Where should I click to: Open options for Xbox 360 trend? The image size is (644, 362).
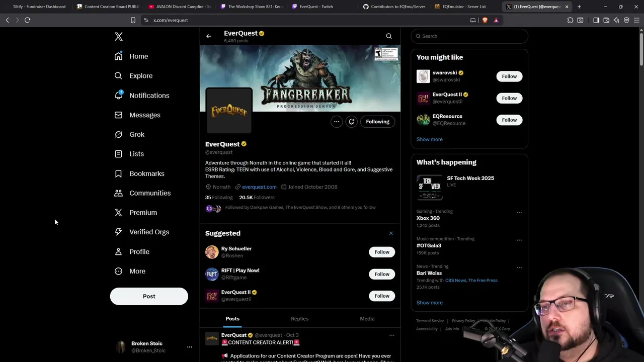coord(519,213)
